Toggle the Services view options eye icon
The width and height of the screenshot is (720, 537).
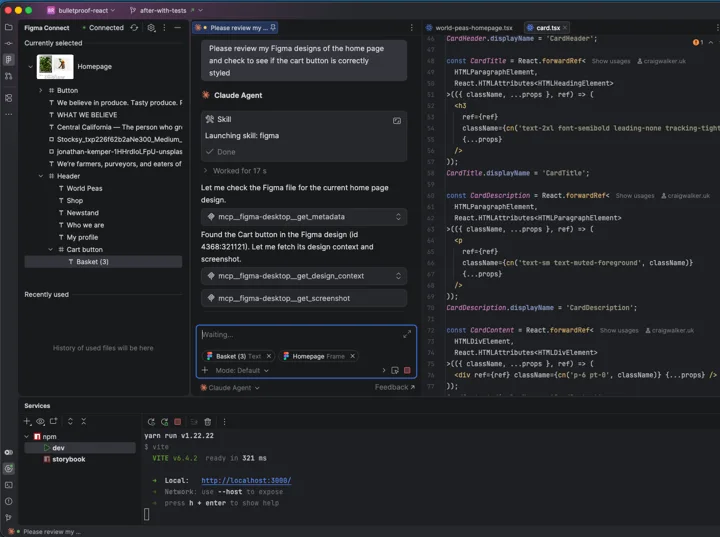[x=40, y=421]
